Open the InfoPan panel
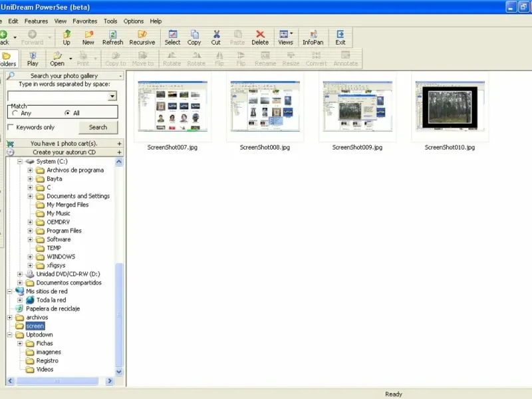This screenshot has height=399, width=532. pyautogui.click(x=313, y=37)
